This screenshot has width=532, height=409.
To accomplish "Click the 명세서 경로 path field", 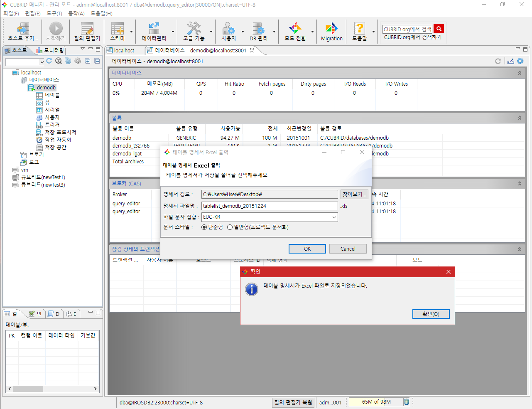I will pyautogui.click(x=270, y=194).
